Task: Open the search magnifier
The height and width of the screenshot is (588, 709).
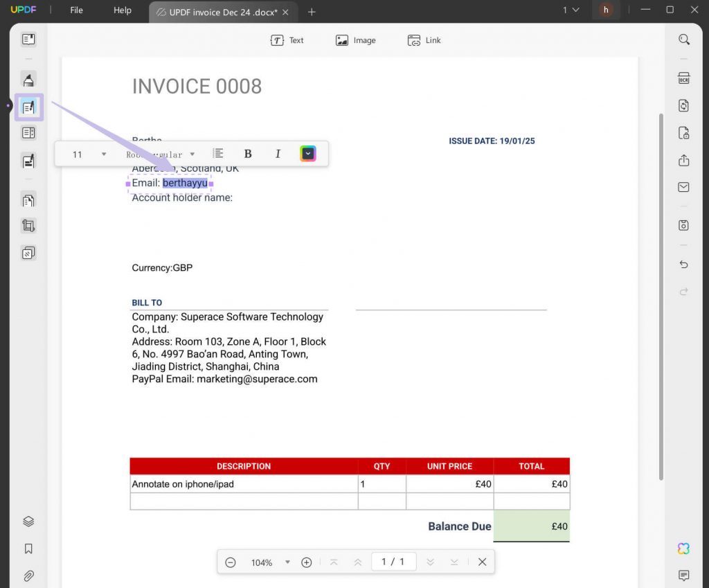Action: point(684,39)
